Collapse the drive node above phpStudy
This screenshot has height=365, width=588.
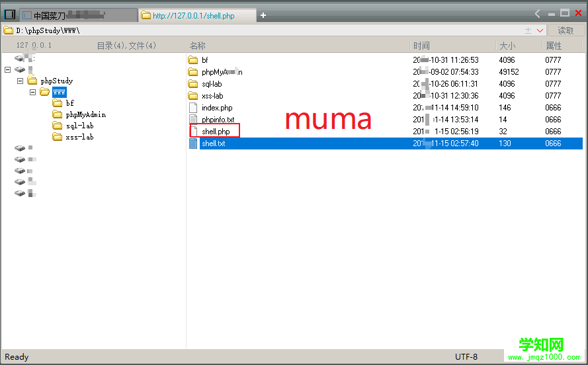tap(7, 69)
